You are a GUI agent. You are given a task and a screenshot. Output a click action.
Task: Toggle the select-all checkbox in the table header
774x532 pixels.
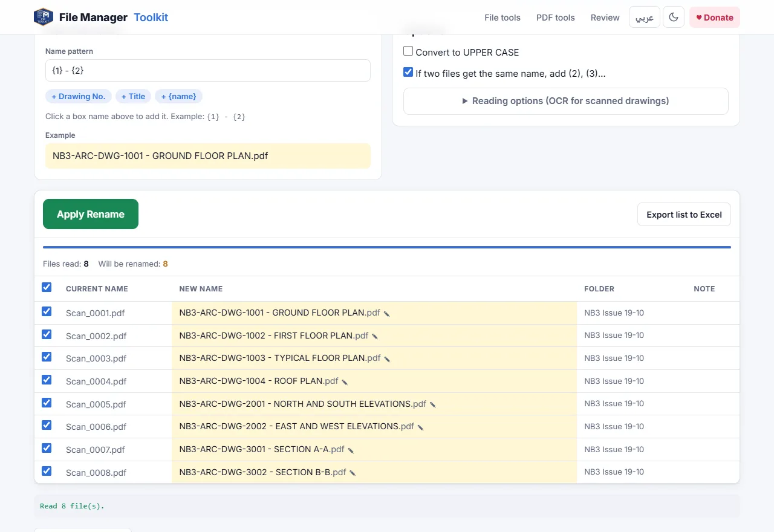coord(47,288)
